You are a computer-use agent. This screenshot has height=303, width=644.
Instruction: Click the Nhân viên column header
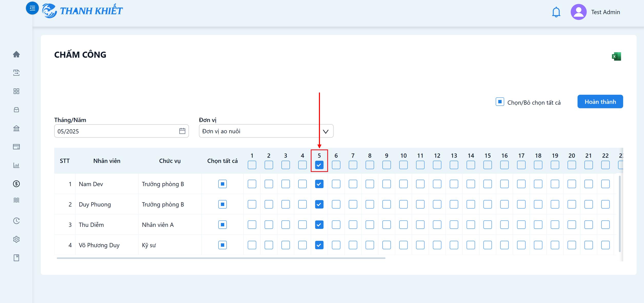(x=107, y=161)
